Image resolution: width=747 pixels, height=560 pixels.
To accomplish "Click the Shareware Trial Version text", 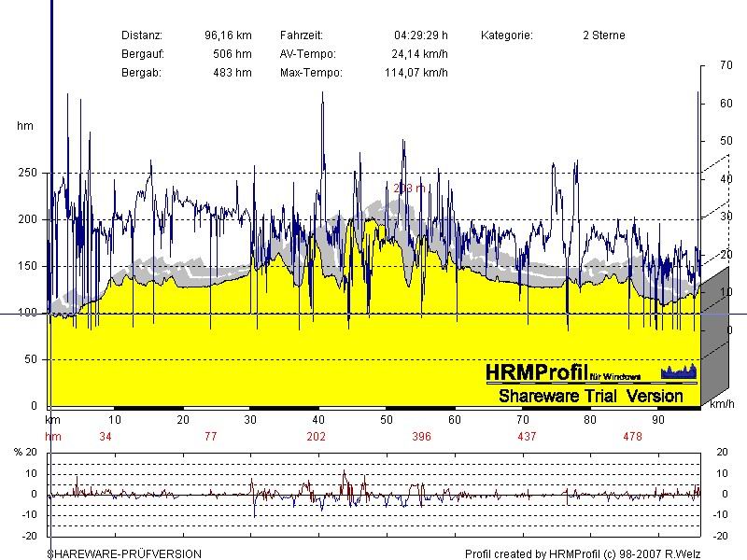I will click(590, 396).
